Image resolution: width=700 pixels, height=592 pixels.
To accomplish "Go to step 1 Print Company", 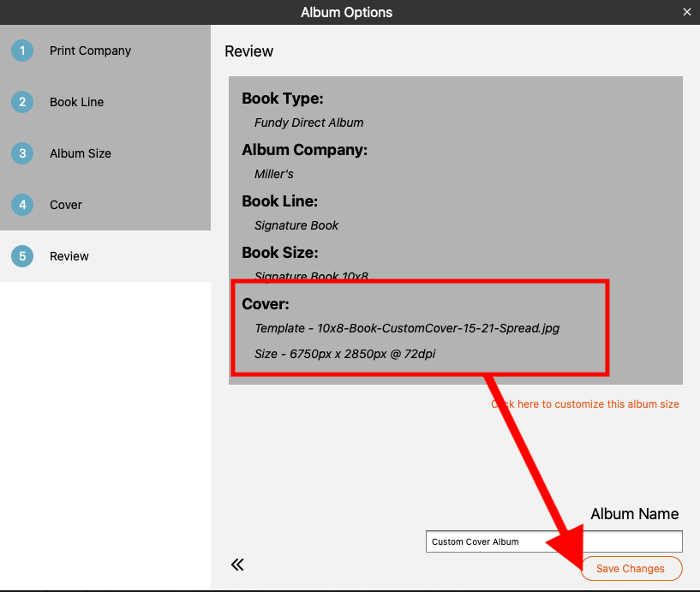I will pos(105,51).
